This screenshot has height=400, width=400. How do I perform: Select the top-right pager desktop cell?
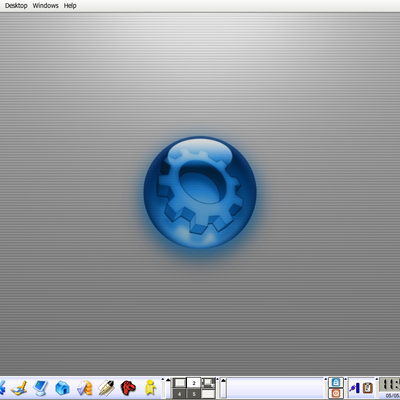[x=208, y=383]
